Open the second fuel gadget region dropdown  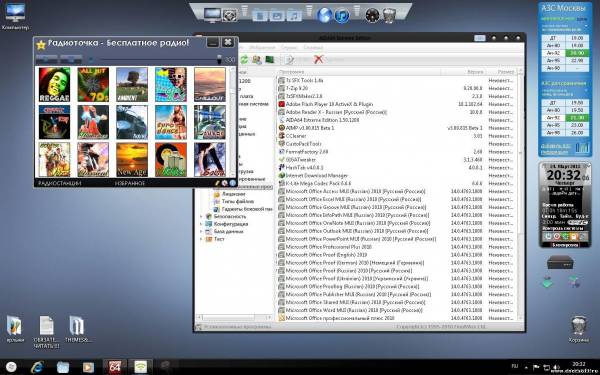click(586, 91)
